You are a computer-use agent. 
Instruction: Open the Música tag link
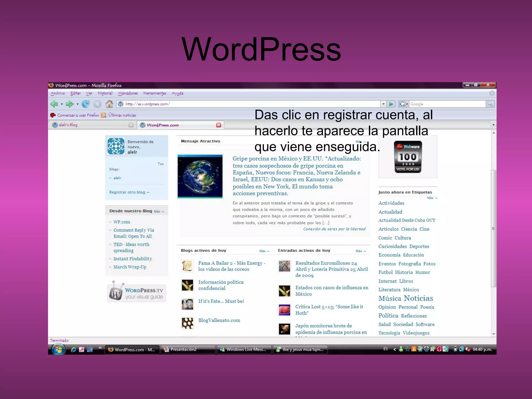(x=390, y=298)
